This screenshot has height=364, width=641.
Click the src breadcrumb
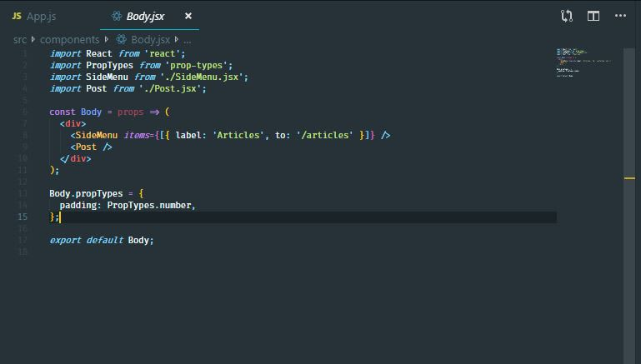(20, 40)
